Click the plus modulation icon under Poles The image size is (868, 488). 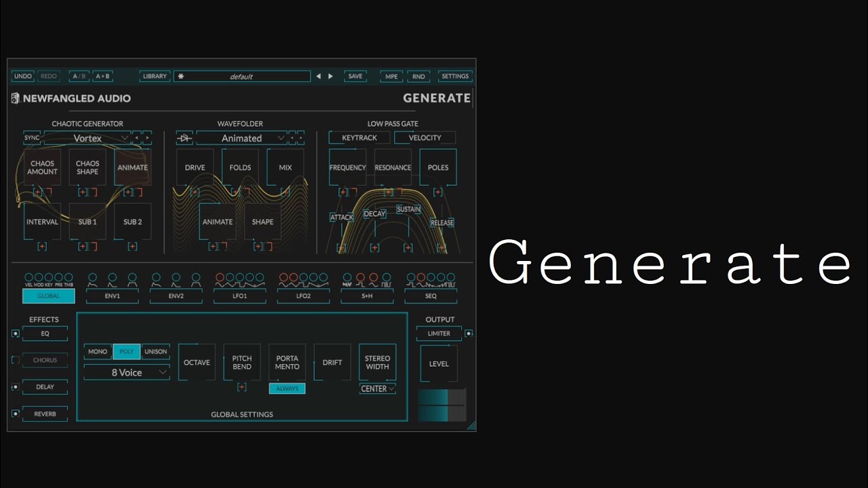(x=438, y=192)
